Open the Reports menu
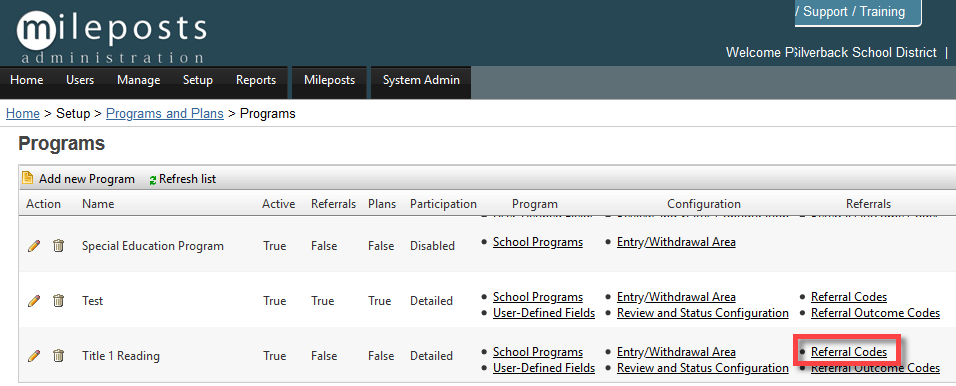The height and width of the screenshot is (386, 956). 256,80
